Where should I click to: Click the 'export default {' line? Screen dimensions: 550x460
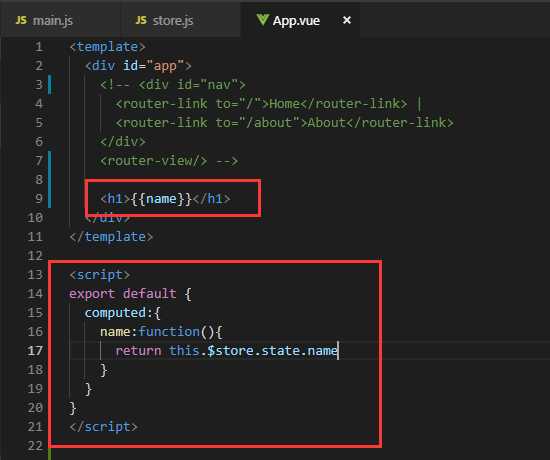pos(130,294)
